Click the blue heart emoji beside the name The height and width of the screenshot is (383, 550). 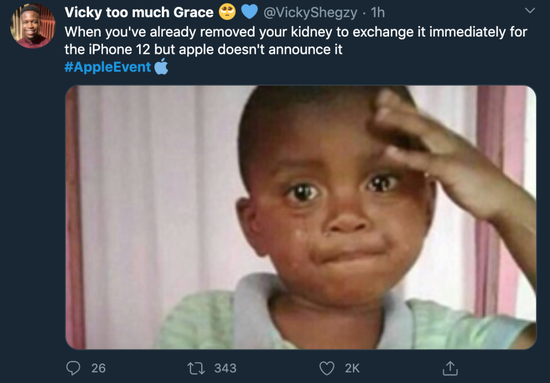[249, 12]
